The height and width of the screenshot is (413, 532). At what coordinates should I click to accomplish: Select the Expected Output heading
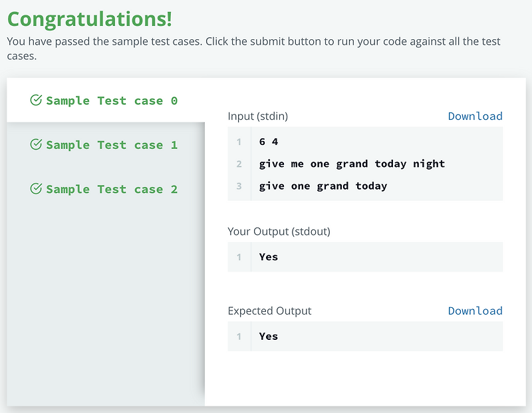[x=269, y=311]
